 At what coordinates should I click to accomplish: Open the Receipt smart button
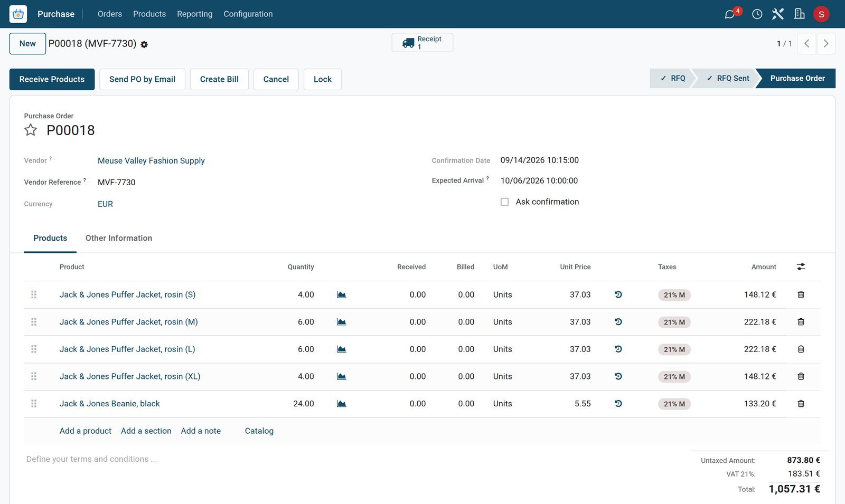point(422,43)
